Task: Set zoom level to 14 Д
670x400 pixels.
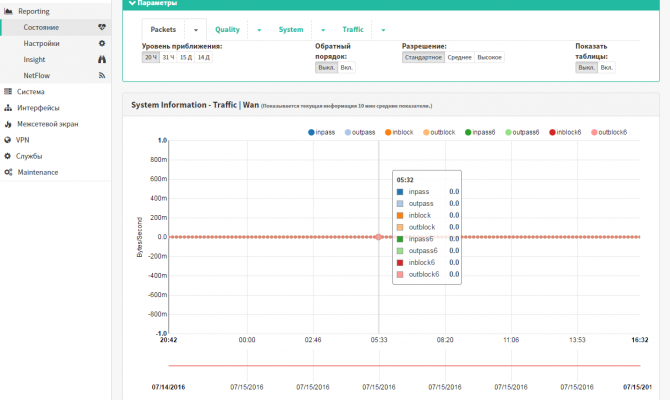Action: 203,57
